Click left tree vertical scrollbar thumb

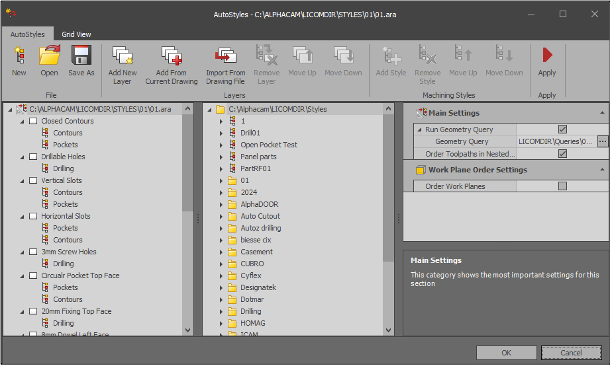click(x=188, y=163)
